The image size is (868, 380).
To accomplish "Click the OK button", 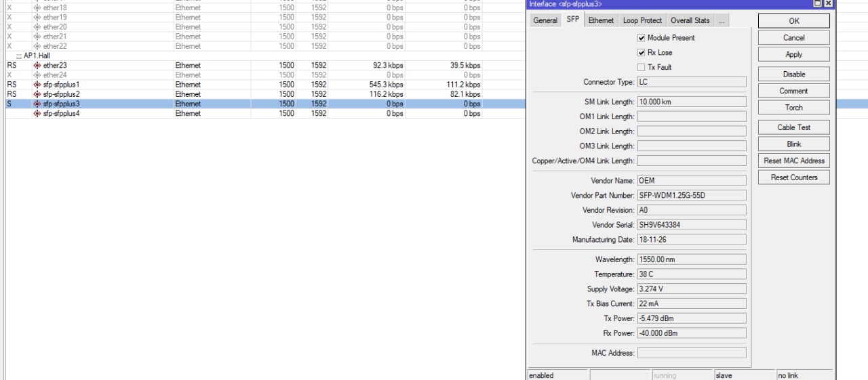I will (x=794, y=21).
